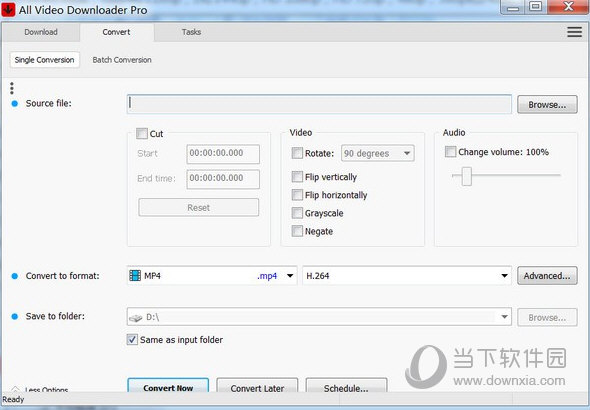Click the Save to folder label
The width and height of the screenshot is (590, 410).
click(x=55, y=316)
